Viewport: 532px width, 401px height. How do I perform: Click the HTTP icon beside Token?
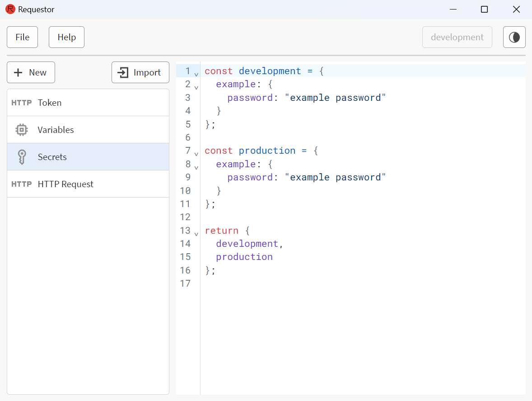tap(22, 103)
